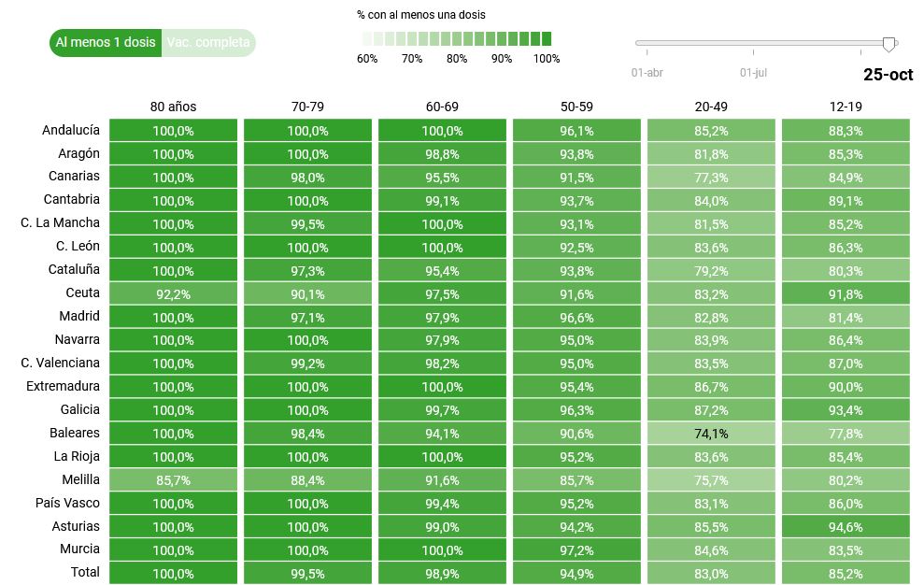Click Asturias 12-19 cell showing 94,6%
Image resolution: width=924 pixels, height=585 pixels.
(846, 527)
